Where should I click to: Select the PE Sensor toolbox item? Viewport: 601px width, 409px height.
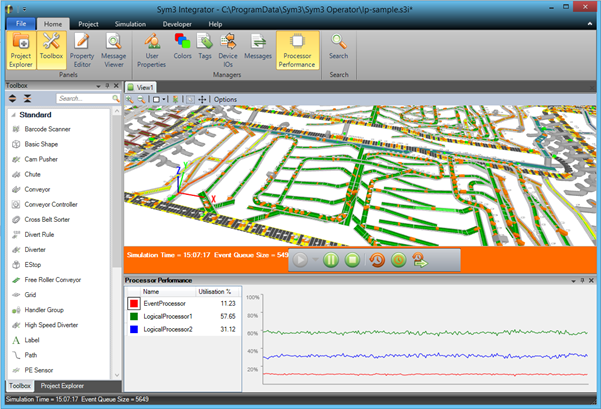(39, 370)
